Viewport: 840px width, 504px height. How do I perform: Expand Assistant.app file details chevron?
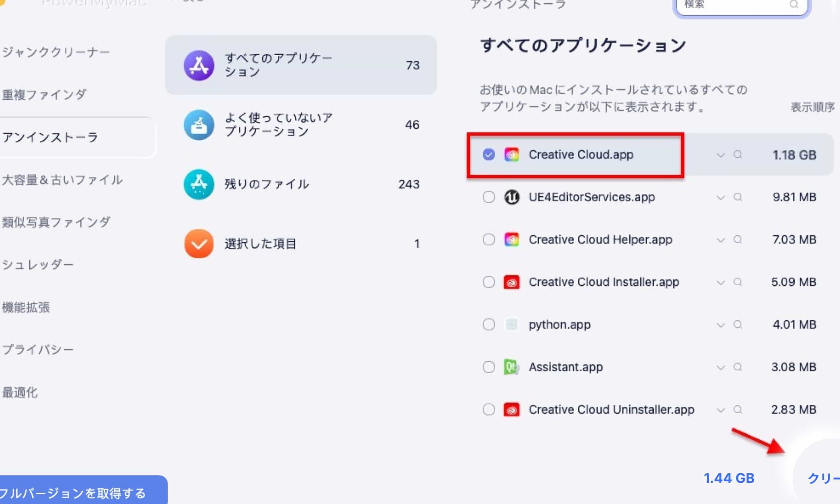tap(720, 367)
